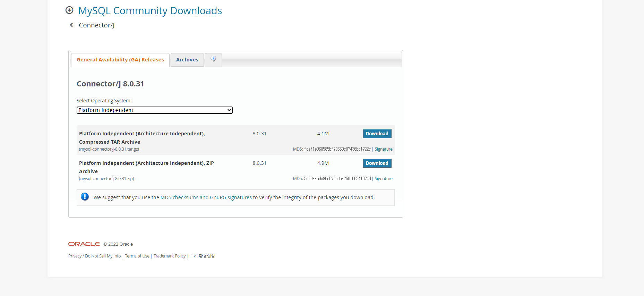Click the blue exclamation notice icon
644x296 pixels.
coord(85,197)
